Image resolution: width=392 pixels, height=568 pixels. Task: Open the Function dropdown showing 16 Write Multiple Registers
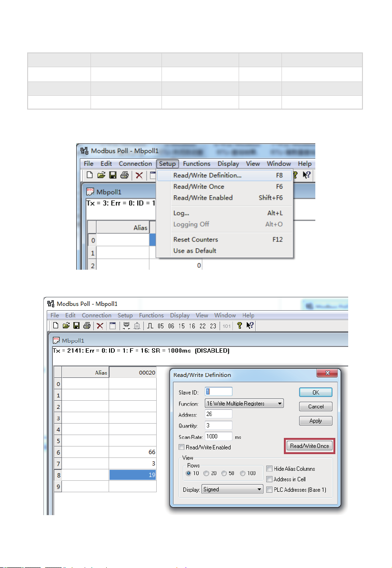tap(244, 403)
